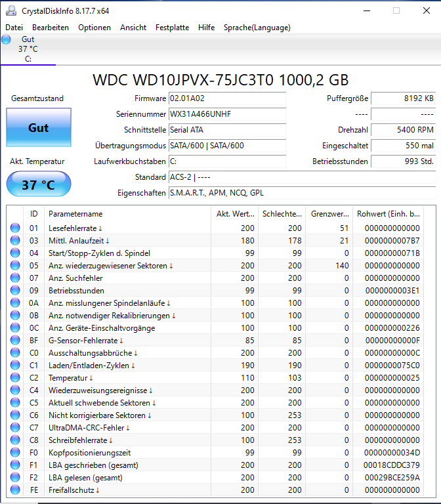Click status orb for Freifallschutz row

coord(15,490)
